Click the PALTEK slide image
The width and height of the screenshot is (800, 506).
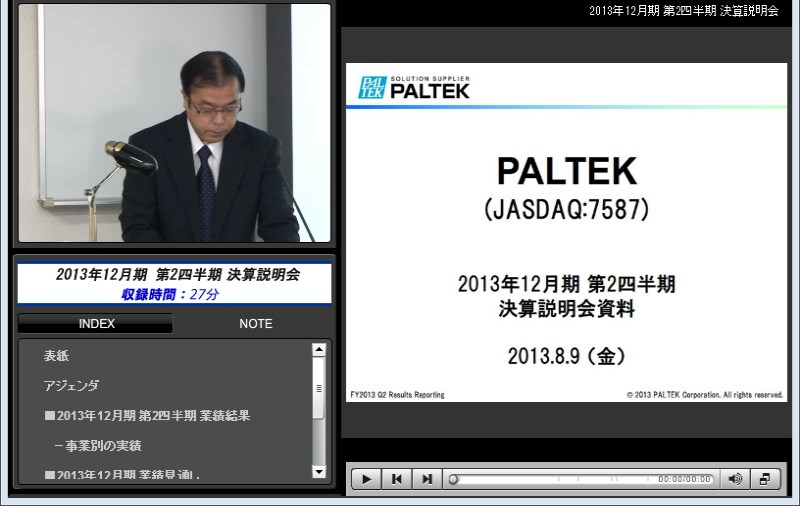tap(566, 233)
